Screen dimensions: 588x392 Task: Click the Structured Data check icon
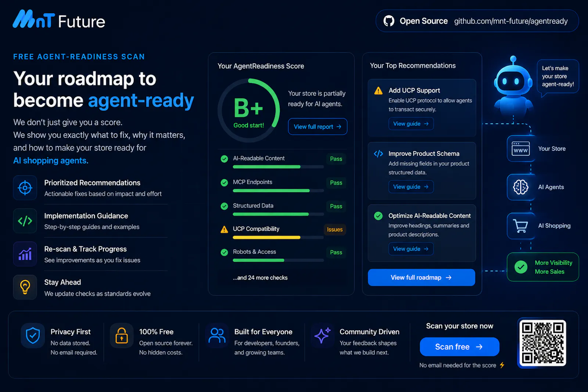coord(224,206)
